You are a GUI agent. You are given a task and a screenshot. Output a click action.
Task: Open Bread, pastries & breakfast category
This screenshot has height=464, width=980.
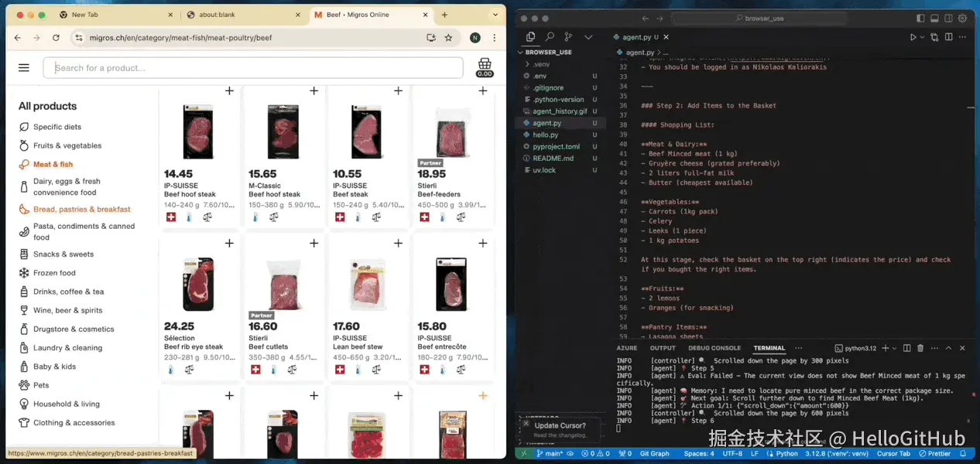82,210
